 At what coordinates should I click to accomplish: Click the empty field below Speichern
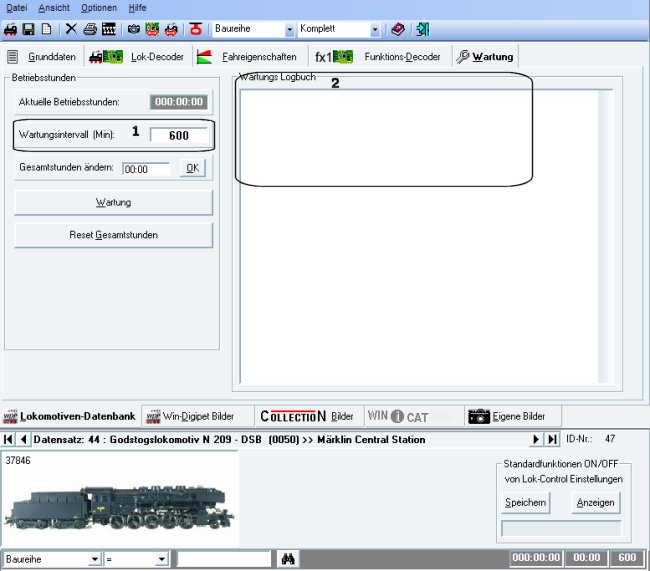click(561, 529)
